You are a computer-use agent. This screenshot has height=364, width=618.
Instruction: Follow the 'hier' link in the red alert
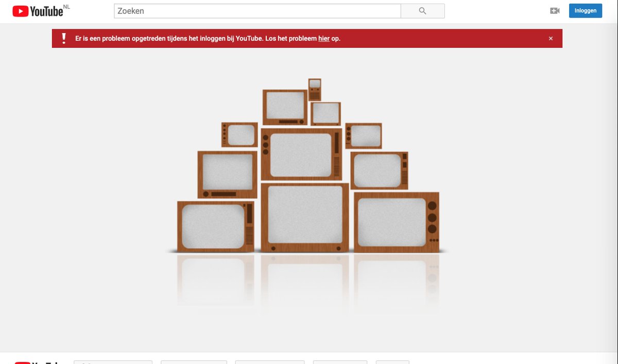point(324,39)
